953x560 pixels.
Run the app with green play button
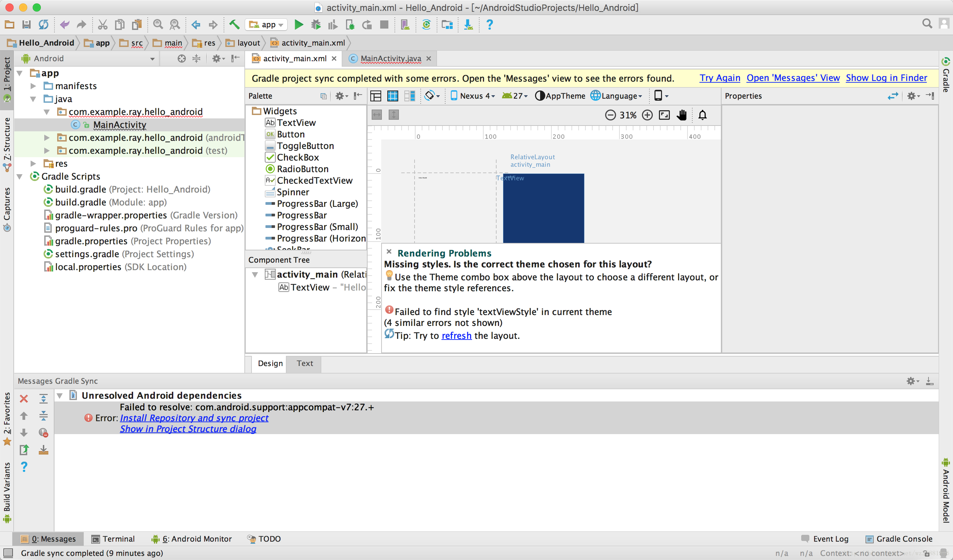click(x=298, y=25)
